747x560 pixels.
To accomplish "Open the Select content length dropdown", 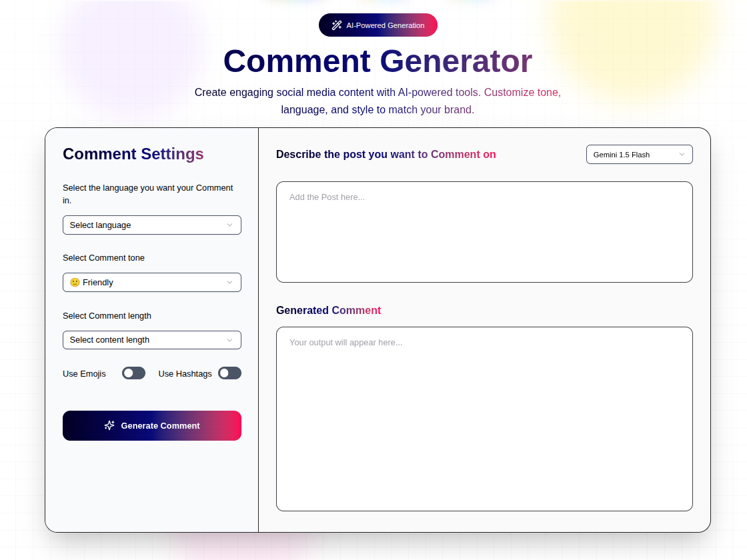I will pos(151,340).
